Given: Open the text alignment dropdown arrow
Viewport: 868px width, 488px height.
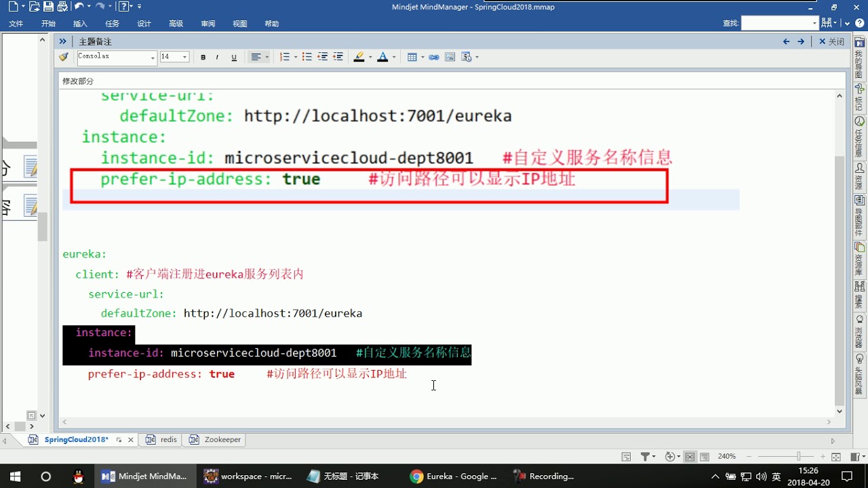Looking at the screenshot, I should pos(267,58).
